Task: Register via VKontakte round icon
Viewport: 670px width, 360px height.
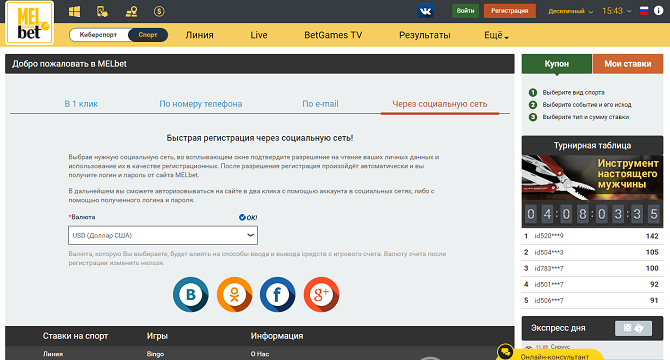Action: tap(191, 294)
